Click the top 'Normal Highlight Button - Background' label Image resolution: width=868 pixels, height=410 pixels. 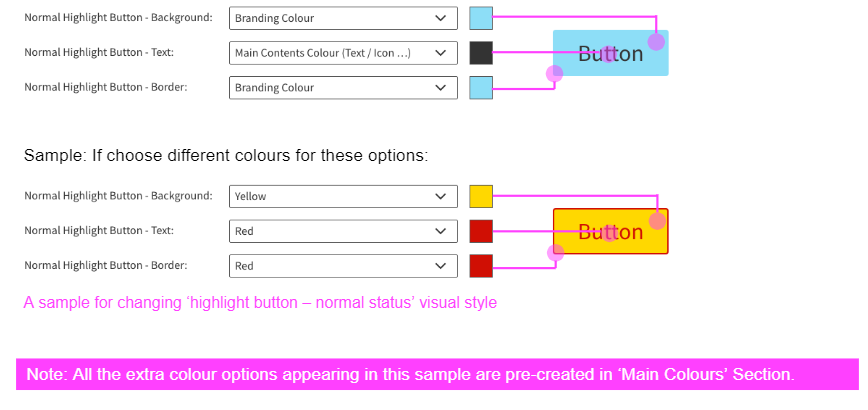tap(118, 18)
